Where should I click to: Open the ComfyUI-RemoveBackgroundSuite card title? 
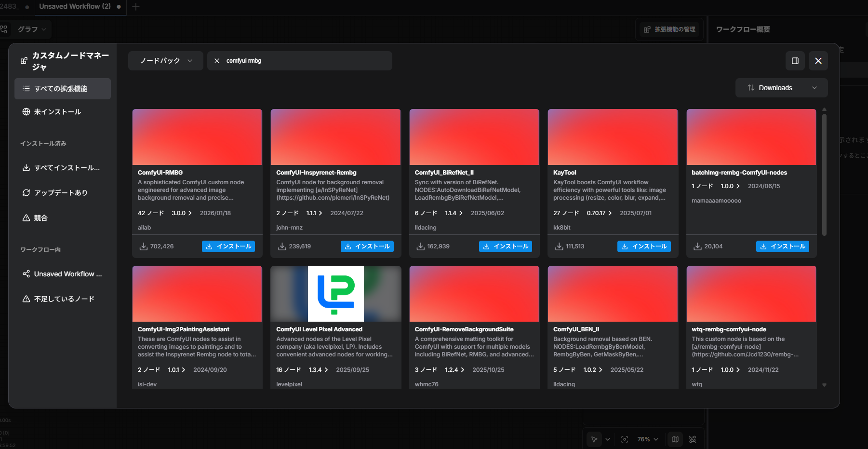click(464, 329)
